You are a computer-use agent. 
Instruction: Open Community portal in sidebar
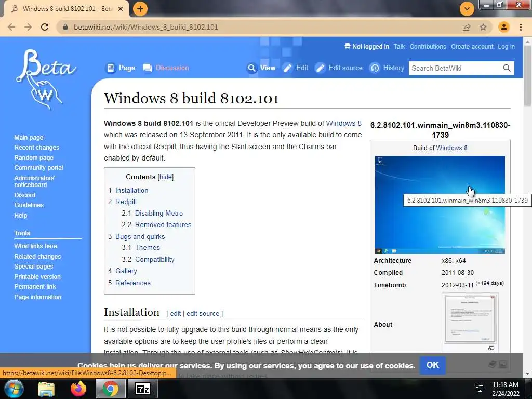38,168
